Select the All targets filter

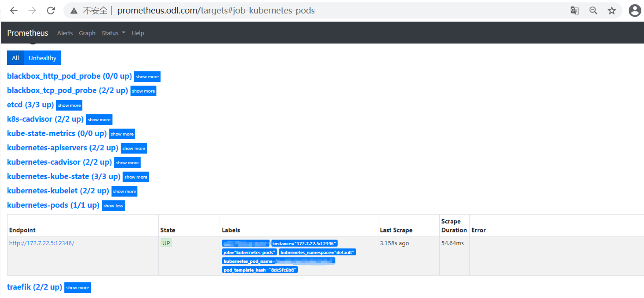coord(15,58)
